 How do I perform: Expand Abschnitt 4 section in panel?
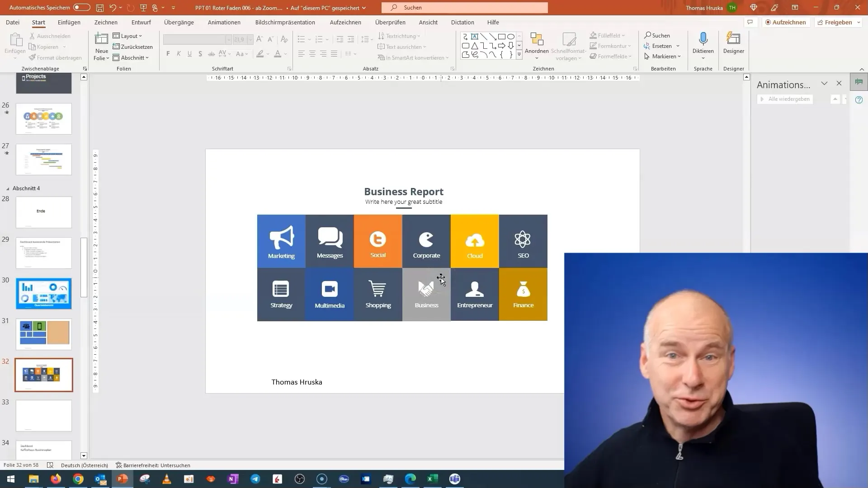(8, 188)
